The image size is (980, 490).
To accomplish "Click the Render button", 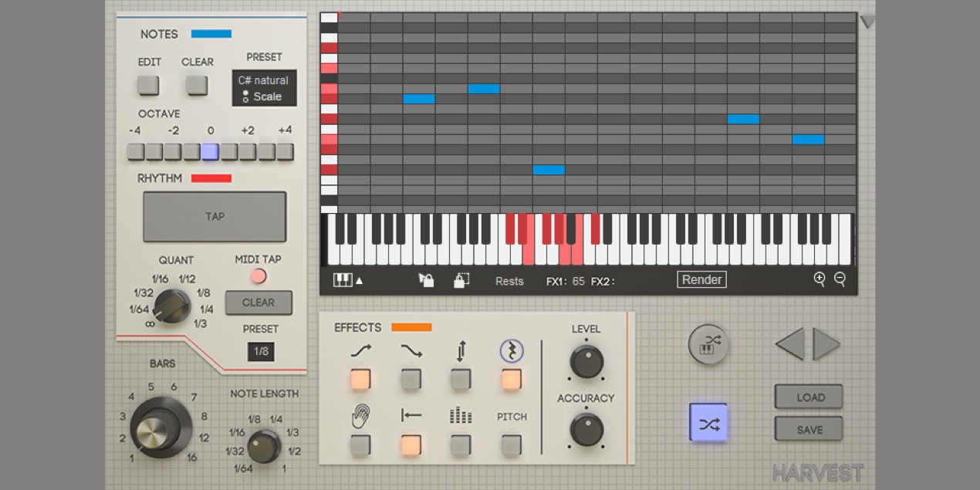I will tap(701, 280).
